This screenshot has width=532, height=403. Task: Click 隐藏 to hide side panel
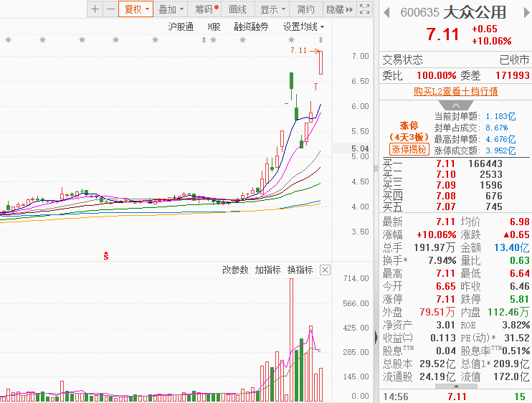339,9
